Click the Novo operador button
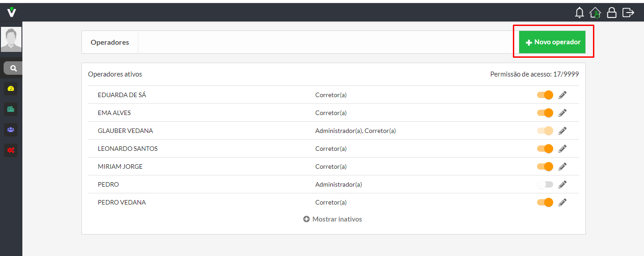This screenshot has height=256, width=644. [x=552, y=42]
